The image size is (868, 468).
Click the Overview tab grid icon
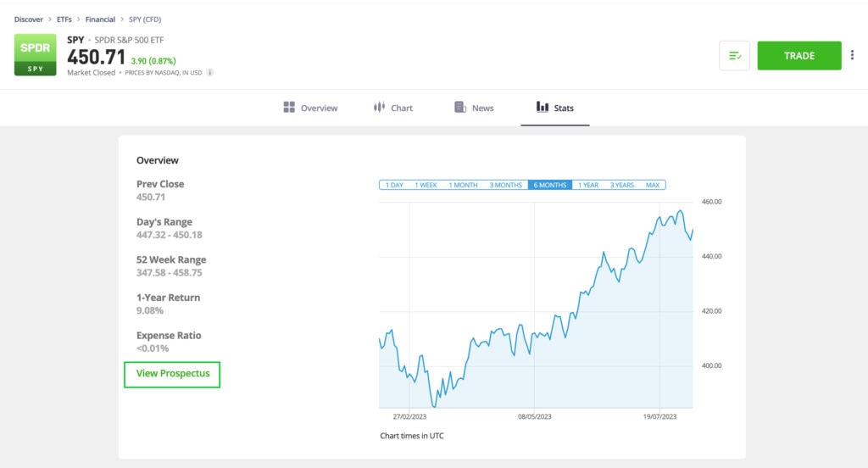pos(289,108)
